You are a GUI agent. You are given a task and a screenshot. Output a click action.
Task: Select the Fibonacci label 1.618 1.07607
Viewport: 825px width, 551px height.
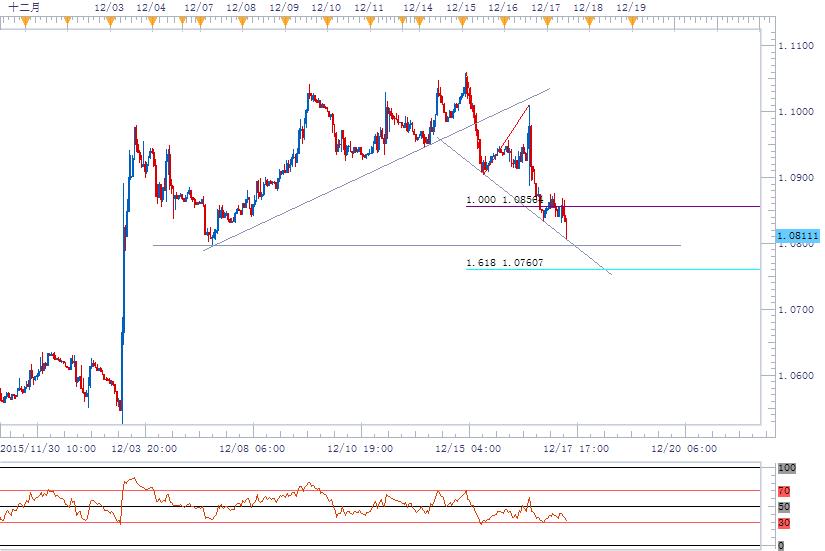point(505,263)
